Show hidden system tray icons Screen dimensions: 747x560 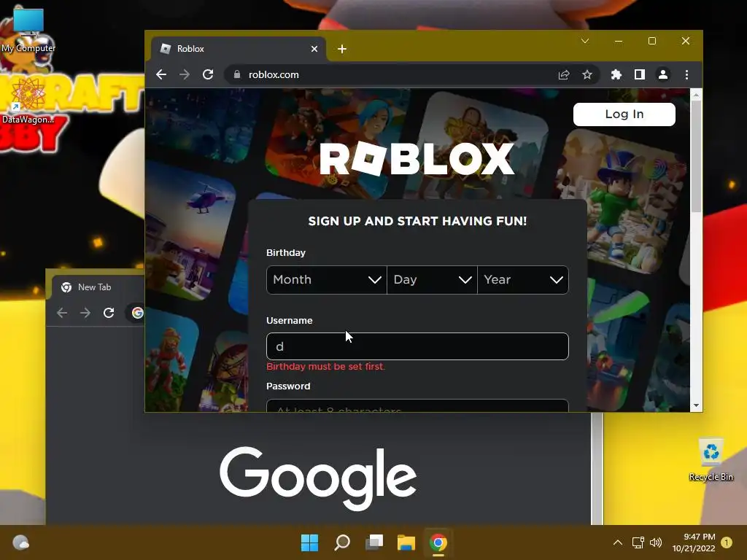pos(617,542)
